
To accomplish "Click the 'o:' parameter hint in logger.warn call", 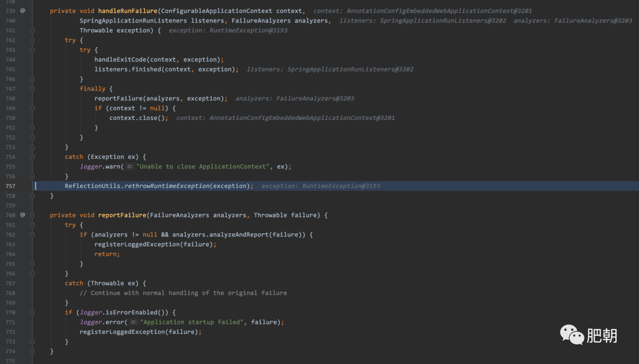I will (x=130, y=167).
